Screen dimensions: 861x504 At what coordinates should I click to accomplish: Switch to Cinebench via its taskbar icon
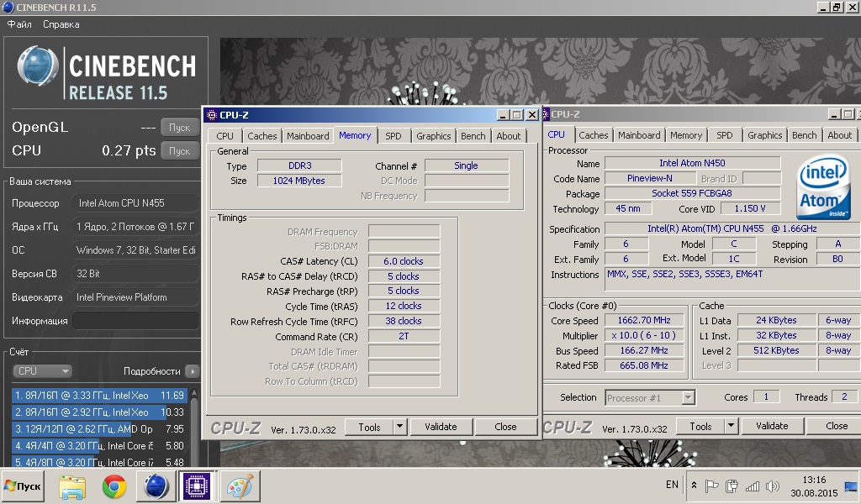point(156,486)
